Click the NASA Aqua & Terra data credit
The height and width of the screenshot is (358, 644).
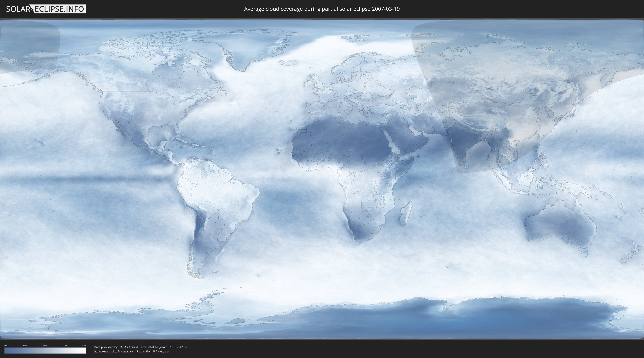[140, 347]
